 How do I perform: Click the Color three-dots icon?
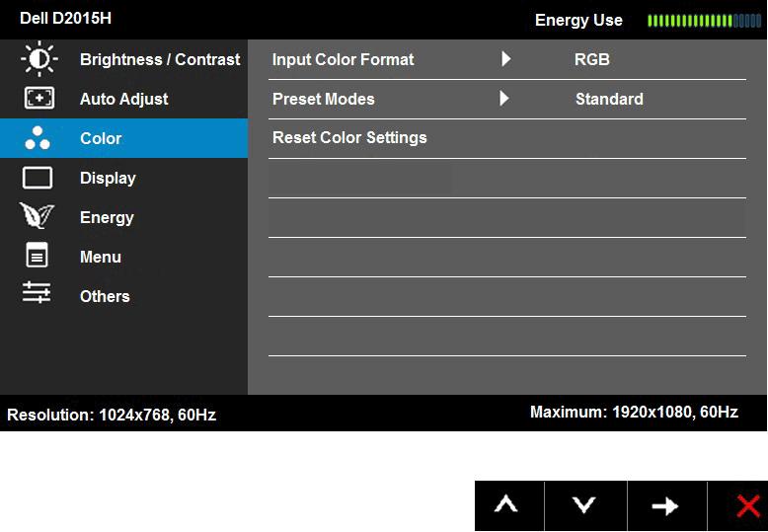pos(38,137)
